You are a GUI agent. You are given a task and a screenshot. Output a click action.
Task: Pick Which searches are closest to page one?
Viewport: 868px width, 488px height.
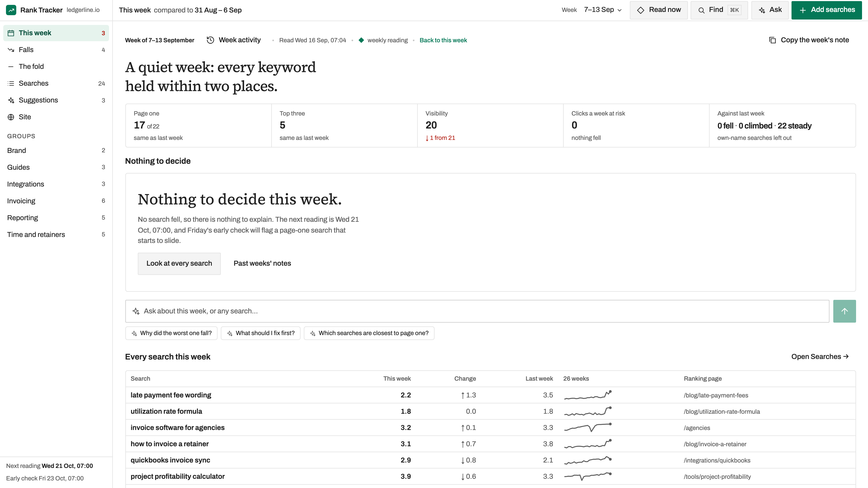369,333
